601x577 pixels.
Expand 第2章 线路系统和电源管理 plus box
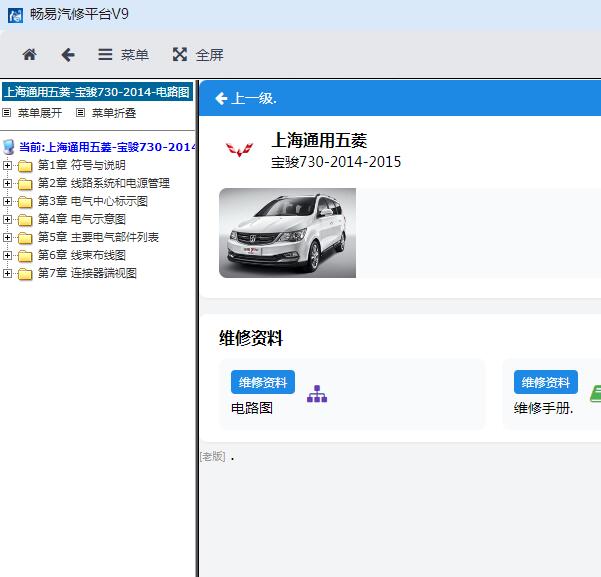7,183
